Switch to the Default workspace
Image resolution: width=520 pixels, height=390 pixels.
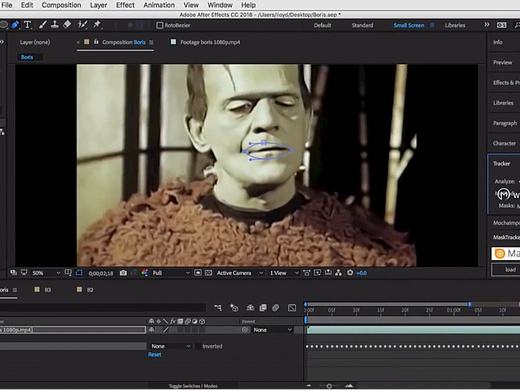pos(322,25)
